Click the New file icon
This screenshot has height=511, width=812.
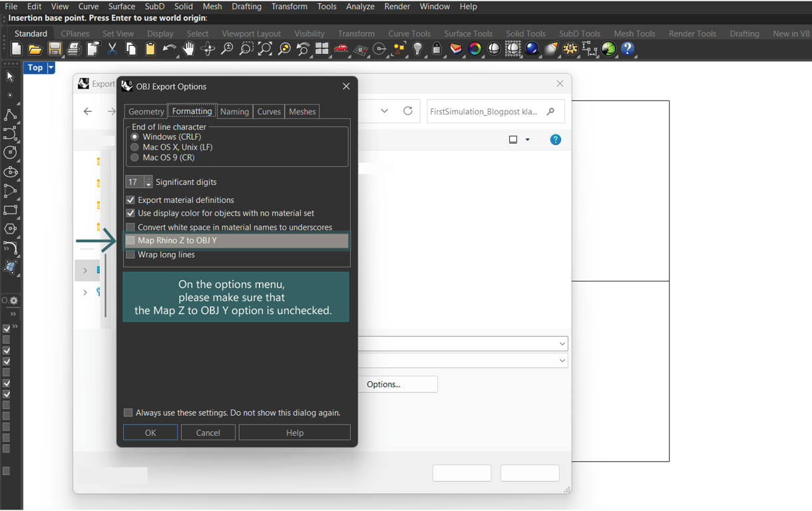(17, 49)
